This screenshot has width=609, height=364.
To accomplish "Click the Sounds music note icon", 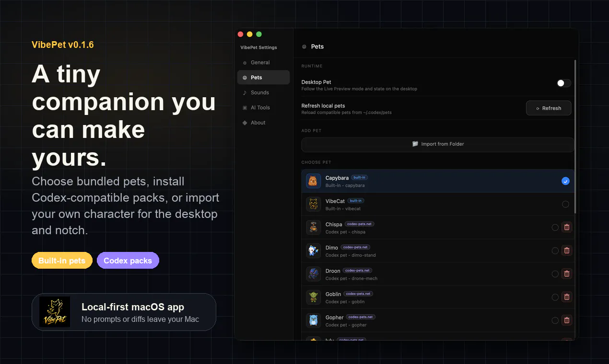I will [x=245, y=92].
